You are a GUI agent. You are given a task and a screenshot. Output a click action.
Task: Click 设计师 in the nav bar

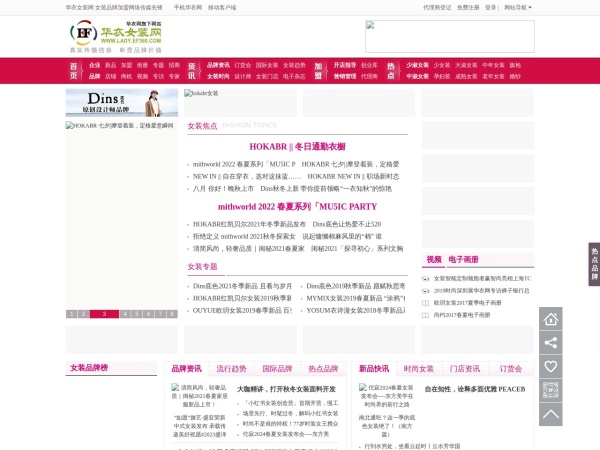tap(243, 77)
